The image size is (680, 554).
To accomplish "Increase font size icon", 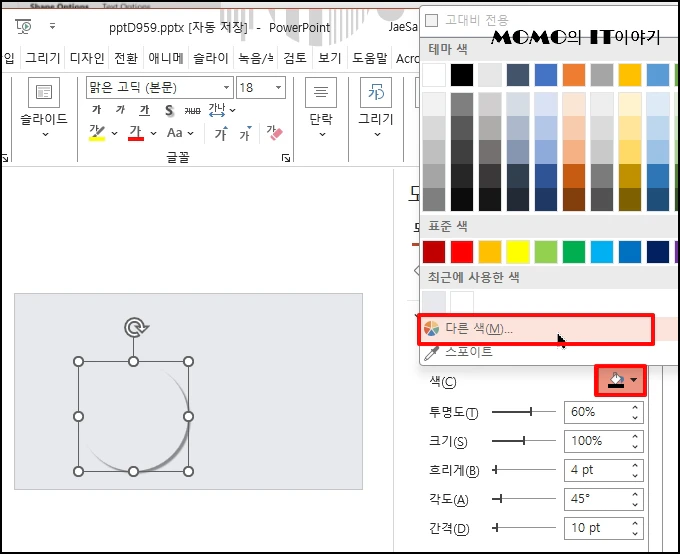I will [x=221, y=133].
